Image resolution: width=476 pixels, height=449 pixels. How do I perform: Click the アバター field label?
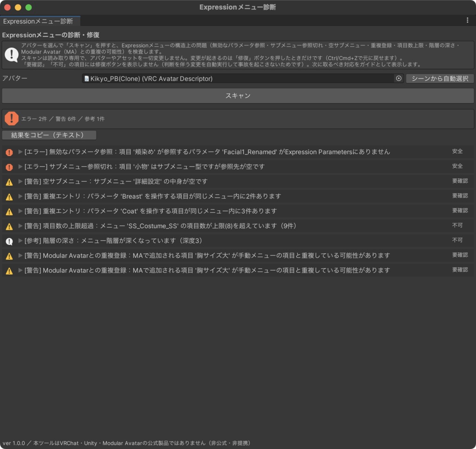[14, 78]
